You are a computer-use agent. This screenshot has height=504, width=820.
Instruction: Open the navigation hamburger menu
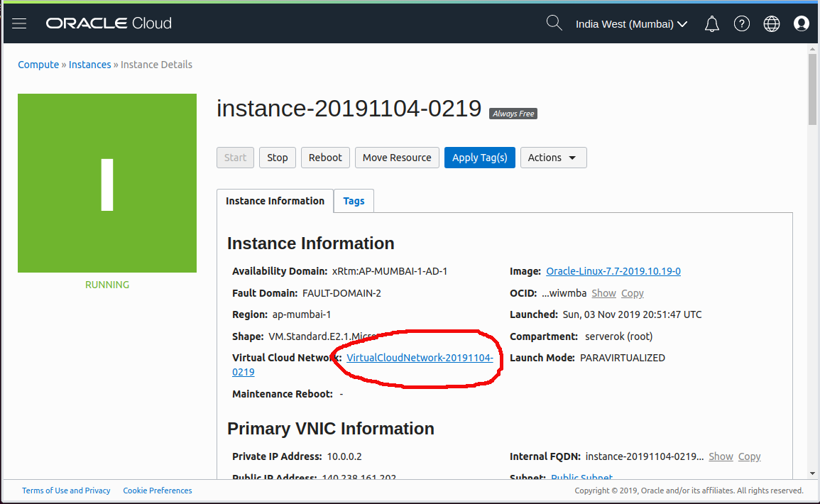tap(18, 23)
